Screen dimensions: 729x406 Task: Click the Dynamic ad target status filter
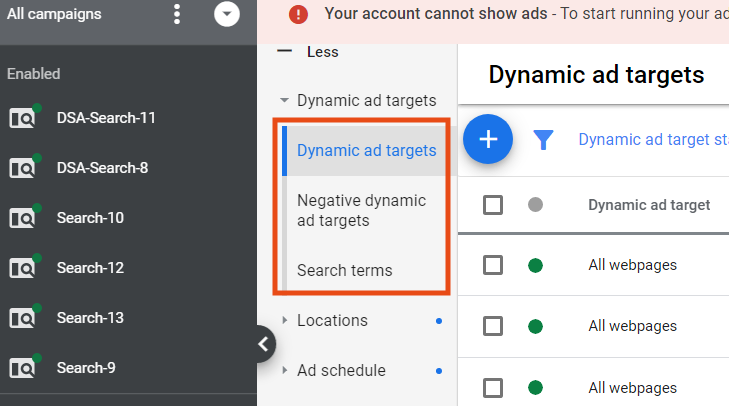[652, 140]
